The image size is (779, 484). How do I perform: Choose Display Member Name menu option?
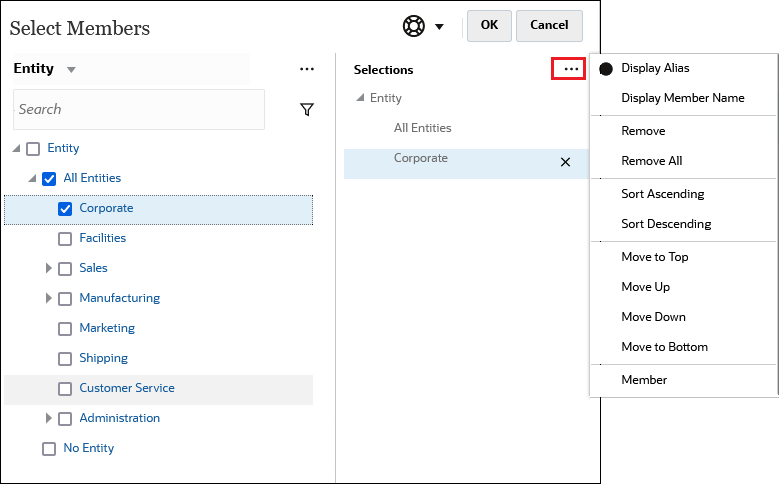pos(682,98)
